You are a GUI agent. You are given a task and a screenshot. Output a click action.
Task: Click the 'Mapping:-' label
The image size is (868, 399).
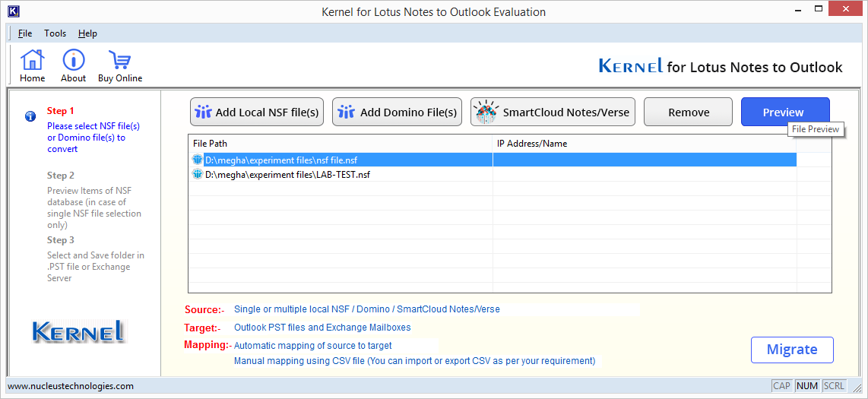click(207, 345)
